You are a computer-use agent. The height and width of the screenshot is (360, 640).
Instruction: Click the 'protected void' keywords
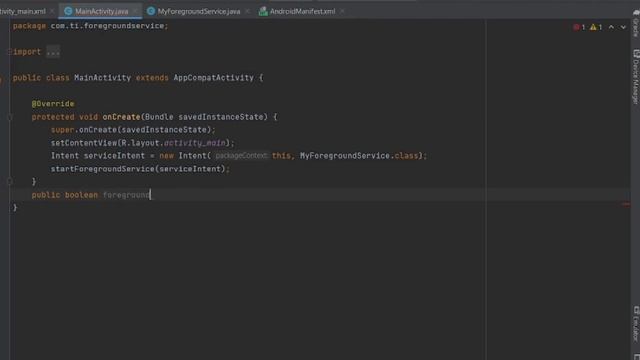[65, 117]
